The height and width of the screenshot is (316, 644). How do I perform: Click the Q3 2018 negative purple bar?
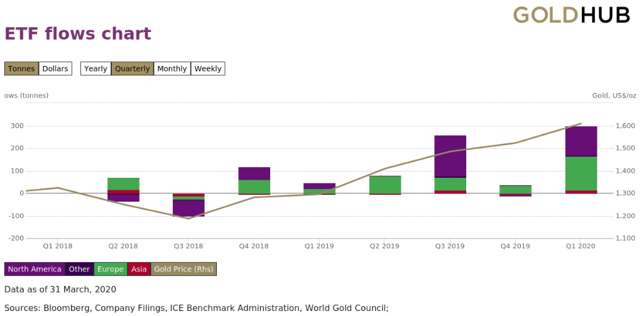pyautogui.click(x=188, y=208)
